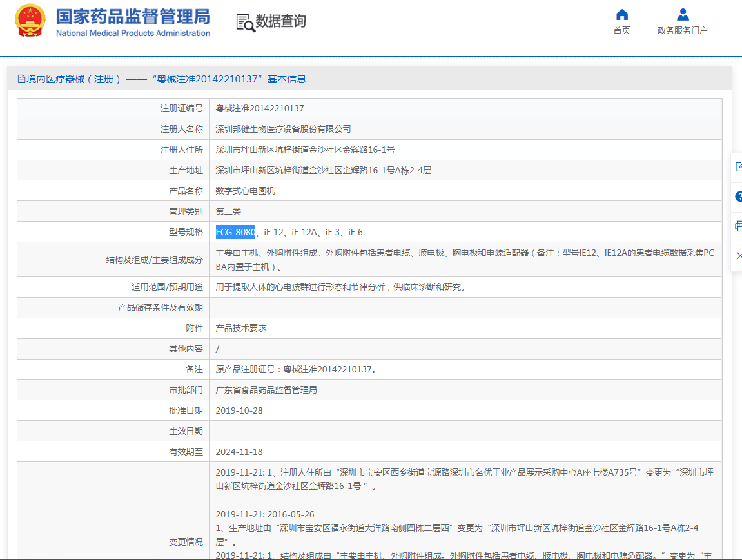Click the edit/feedback pencil icon in side toolbar

[x=739, y=166]
